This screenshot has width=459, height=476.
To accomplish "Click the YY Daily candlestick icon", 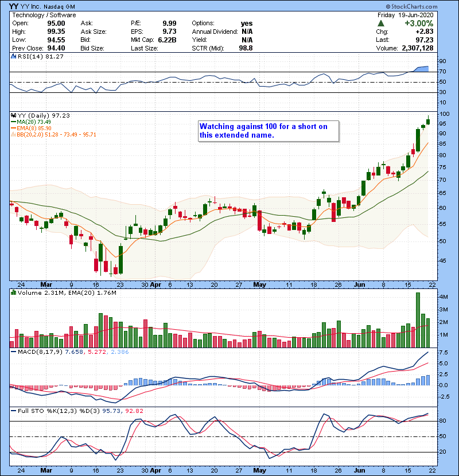I will tap(13, 116).
